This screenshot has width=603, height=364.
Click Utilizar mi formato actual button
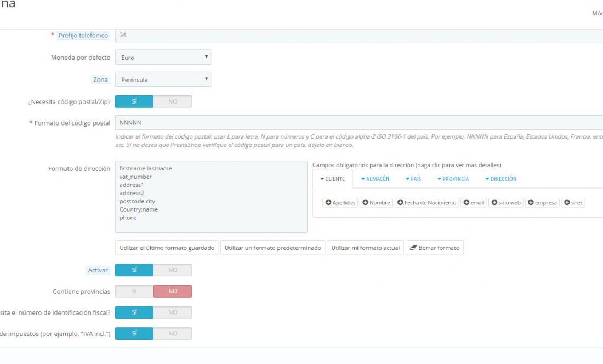[365, 248]
